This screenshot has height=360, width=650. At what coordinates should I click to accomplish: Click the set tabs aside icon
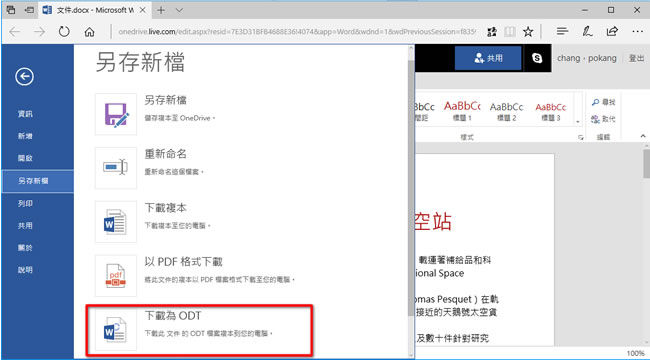point(29,10)
